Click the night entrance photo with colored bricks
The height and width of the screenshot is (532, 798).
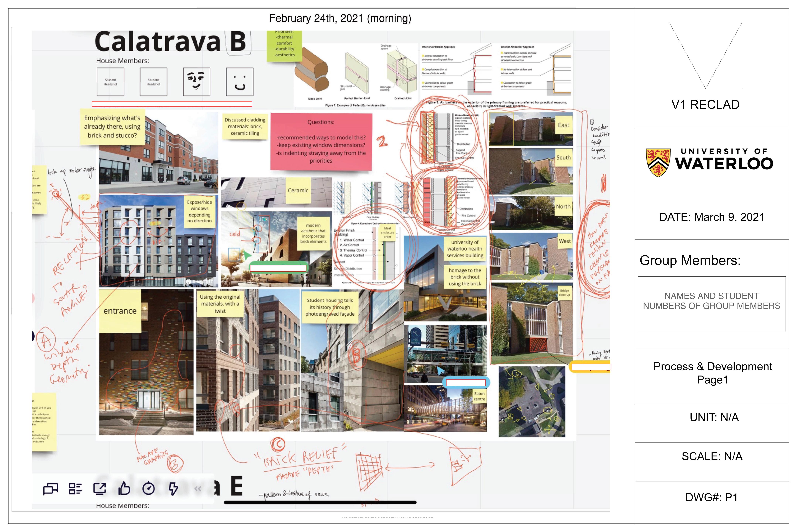coord(146,362)
